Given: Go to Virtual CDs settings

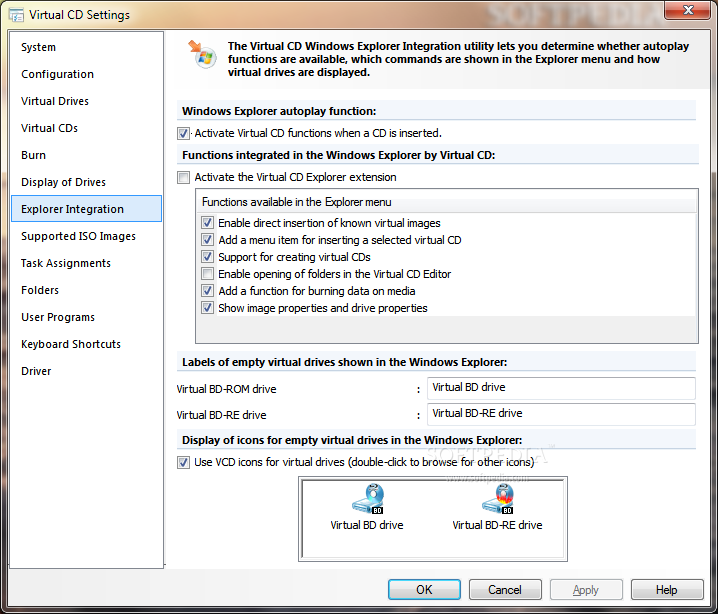Looking at the screenshot, I should 87,128.
